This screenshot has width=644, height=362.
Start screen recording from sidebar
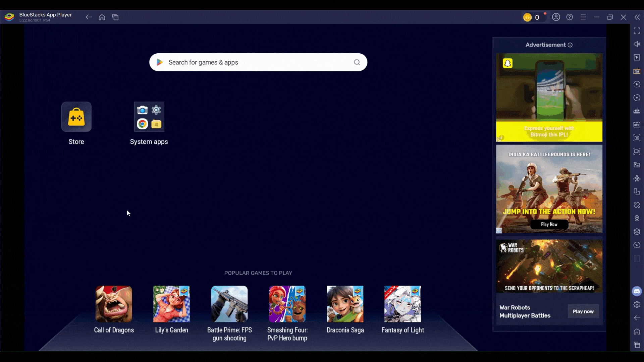[x=637, y=151]
